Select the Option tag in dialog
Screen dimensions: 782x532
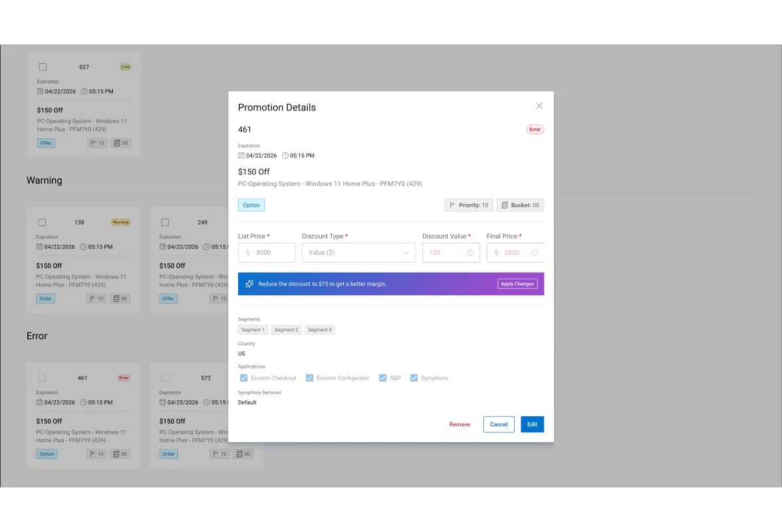tap(251, 205)
